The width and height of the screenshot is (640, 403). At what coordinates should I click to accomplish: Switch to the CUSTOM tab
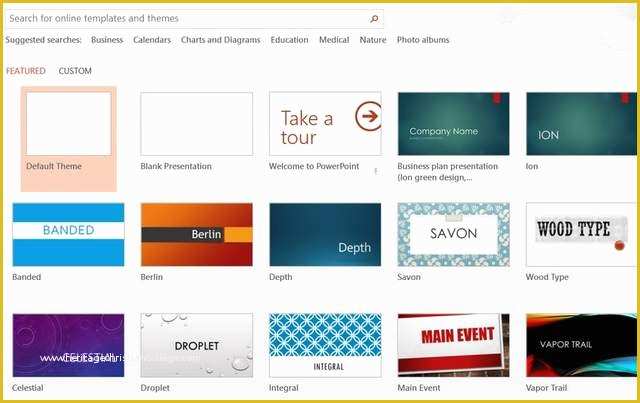pyautogui.click(x=75, y=71)
